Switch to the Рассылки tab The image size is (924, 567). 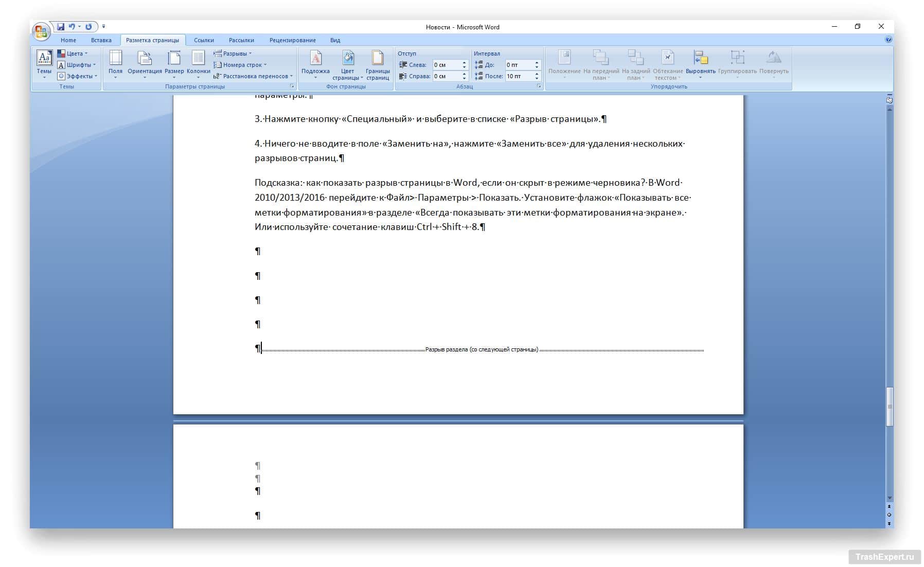point(241,40)
